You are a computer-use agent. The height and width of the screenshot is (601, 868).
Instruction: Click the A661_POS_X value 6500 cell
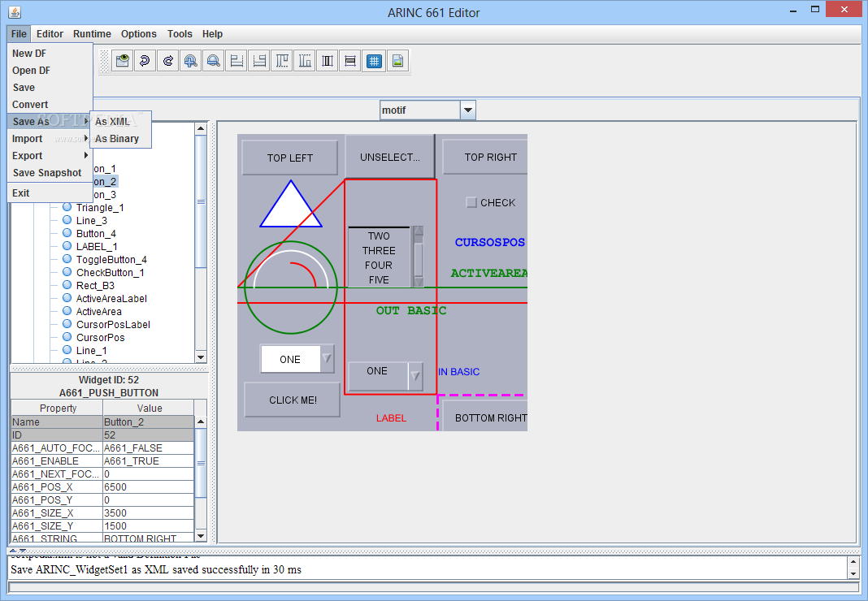(x=149, y=487)
